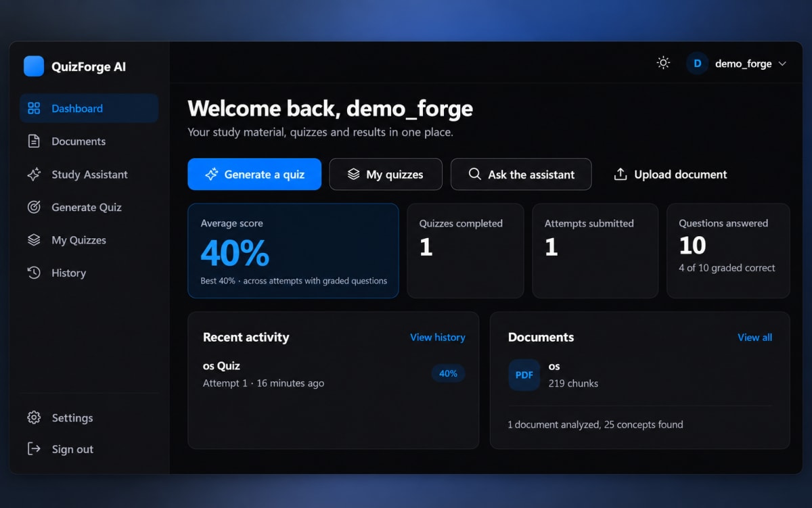Click the Generate Quiz target icon in sidebar
Screen dimensions: 812x508
click(x=34, y=207)
